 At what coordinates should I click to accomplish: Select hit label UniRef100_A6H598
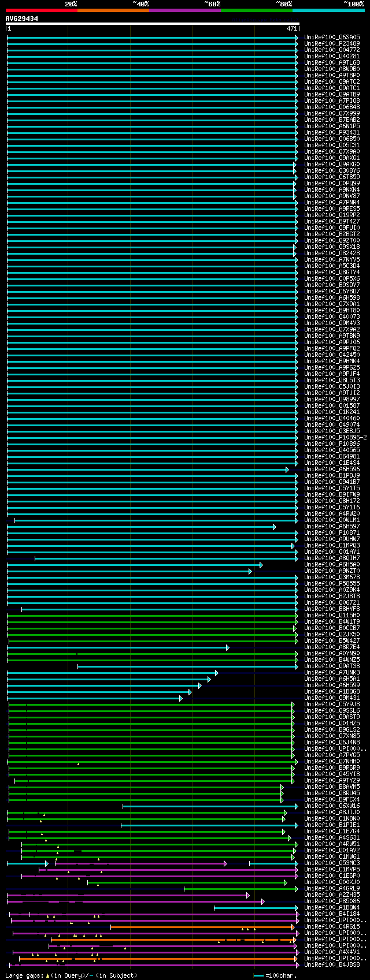coord(332,297)
